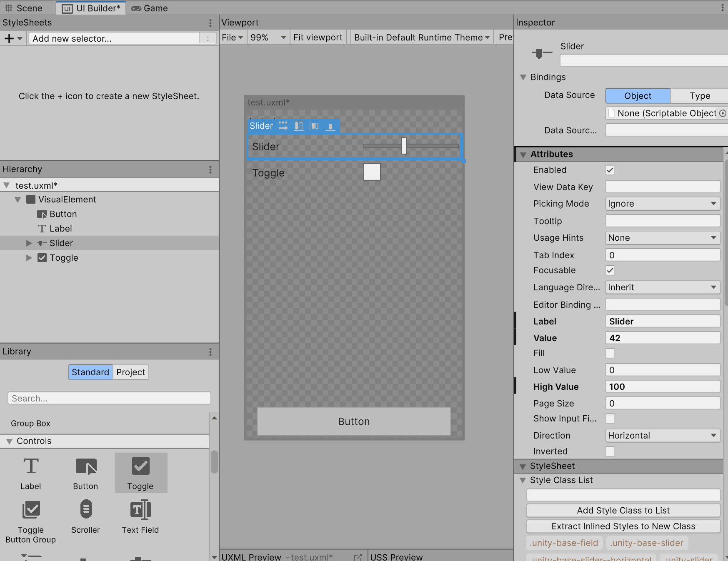Click the slider handle in the viewport
The height and width of the screenshot is (561, 728).
pos(404,146)
